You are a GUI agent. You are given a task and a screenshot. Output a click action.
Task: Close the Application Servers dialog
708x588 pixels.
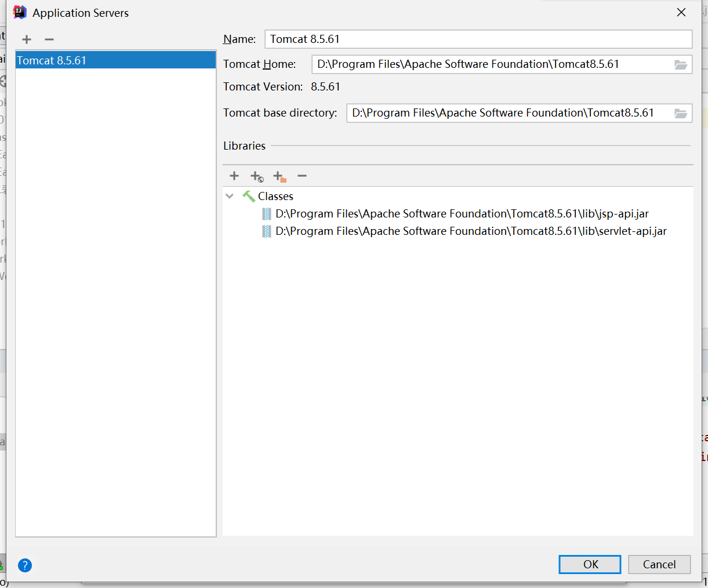tap(681, 12)
